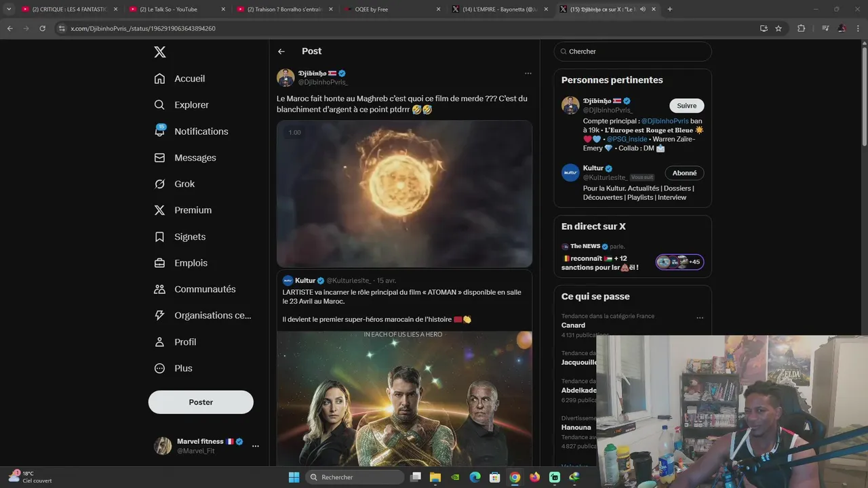Click the 15 avr. date on quoted post
The height and width of the screenshot is (488, 868).
387,281
